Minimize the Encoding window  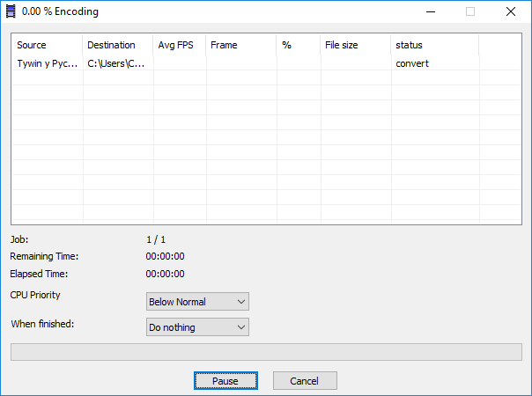(x=431, y=11)
